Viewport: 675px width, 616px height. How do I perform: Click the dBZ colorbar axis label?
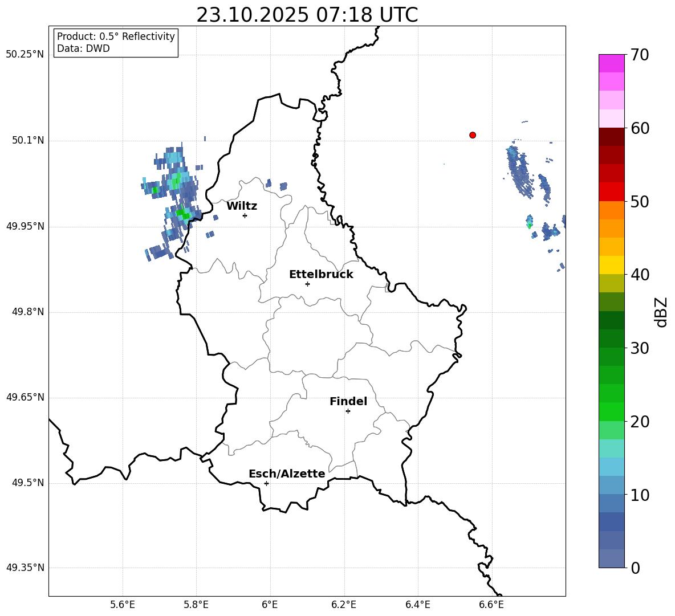pos(662,312)
